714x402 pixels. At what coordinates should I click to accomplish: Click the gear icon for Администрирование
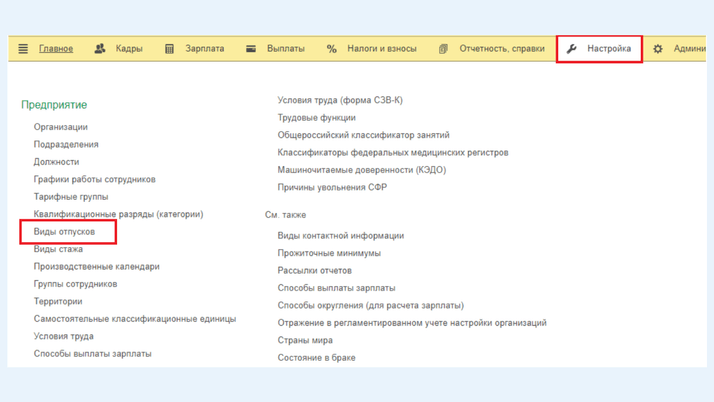(x=658, y=49)
